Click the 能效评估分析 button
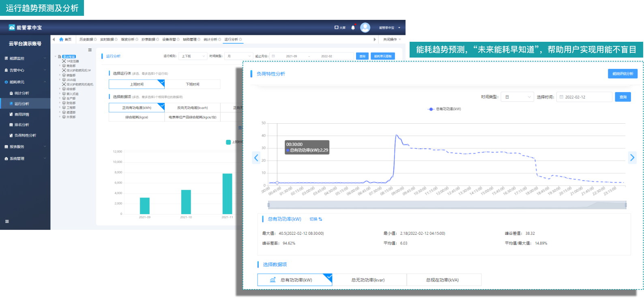The image size is (644, 298). (x=623, y=74)
